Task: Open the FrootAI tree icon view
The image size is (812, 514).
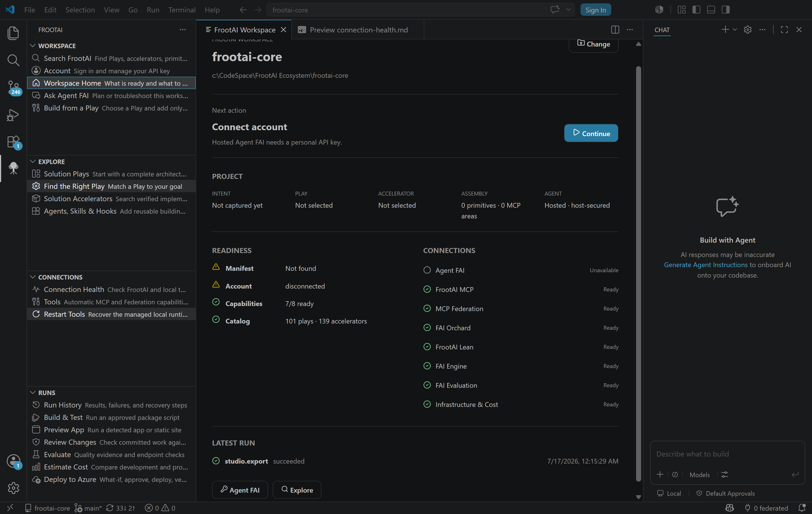Action: 13,168
